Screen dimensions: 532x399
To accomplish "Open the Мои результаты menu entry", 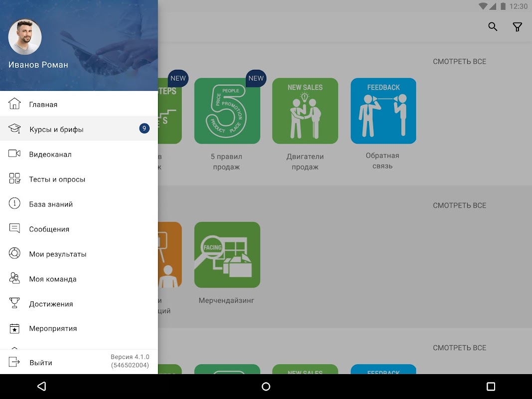I will 79,253.
